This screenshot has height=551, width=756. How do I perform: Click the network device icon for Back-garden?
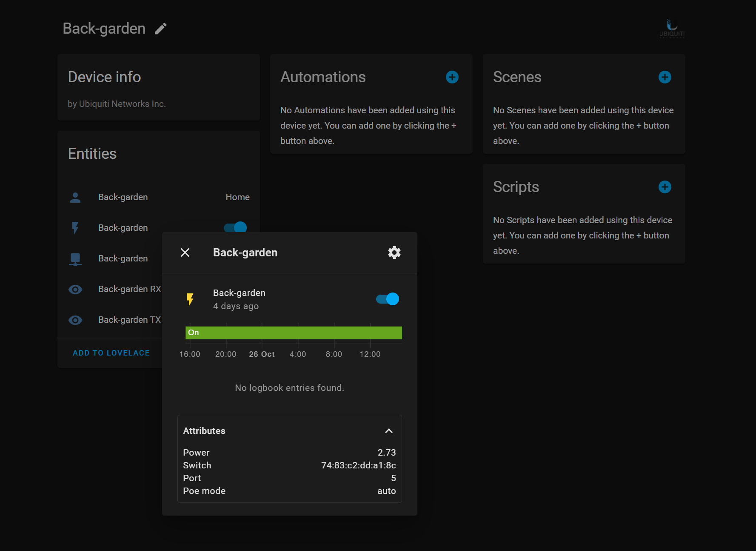pos(75,259)
